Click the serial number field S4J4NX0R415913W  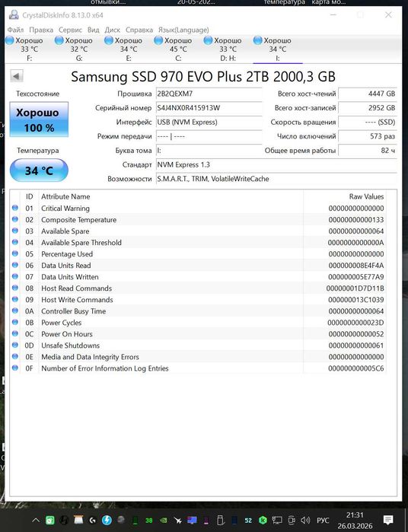tap(209, 108)
